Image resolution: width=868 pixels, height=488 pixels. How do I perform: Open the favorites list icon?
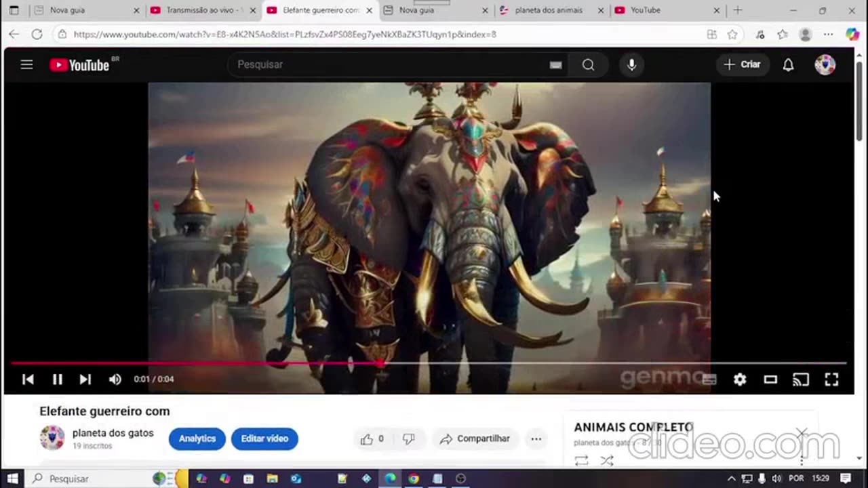click(x=782, y=34)
